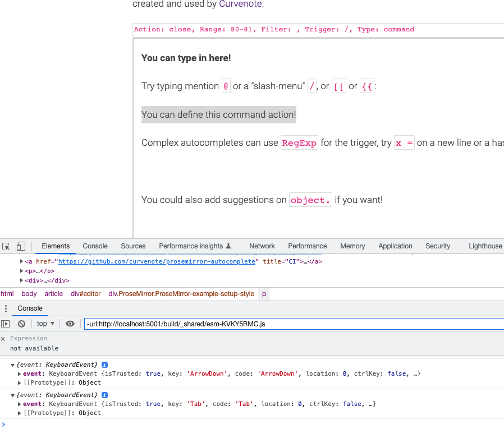
Task: Click the 'object.' code snippet
Action: pos(310,200)
